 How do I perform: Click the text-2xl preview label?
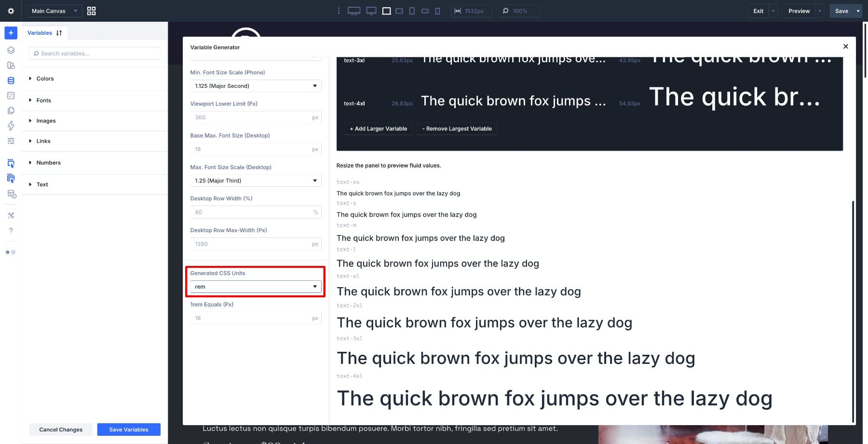tap(349, 305)
